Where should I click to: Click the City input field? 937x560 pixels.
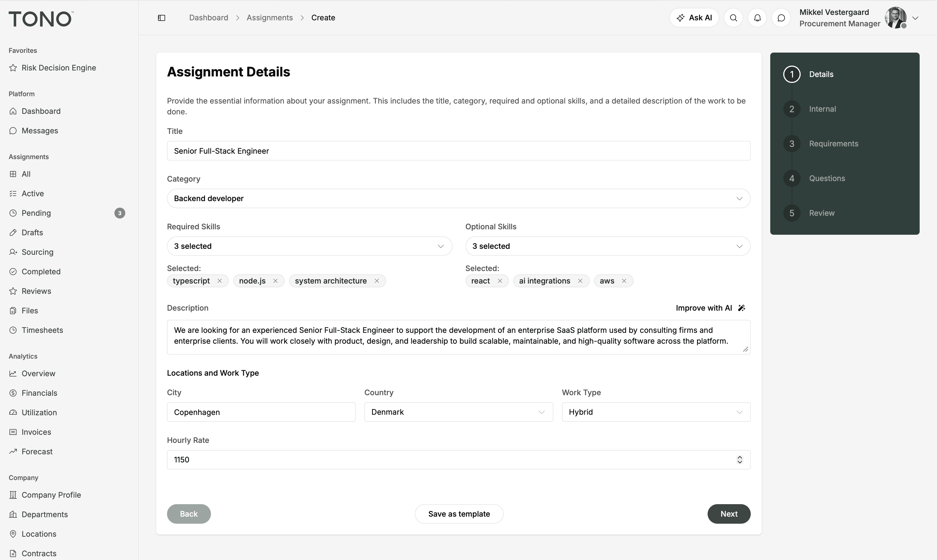261,412
